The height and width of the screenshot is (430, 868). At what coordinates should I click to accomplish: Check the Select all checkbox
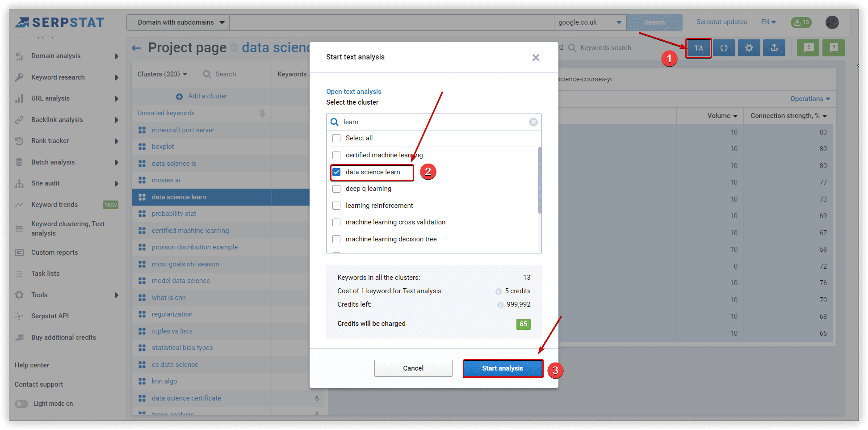pos(336,138)
